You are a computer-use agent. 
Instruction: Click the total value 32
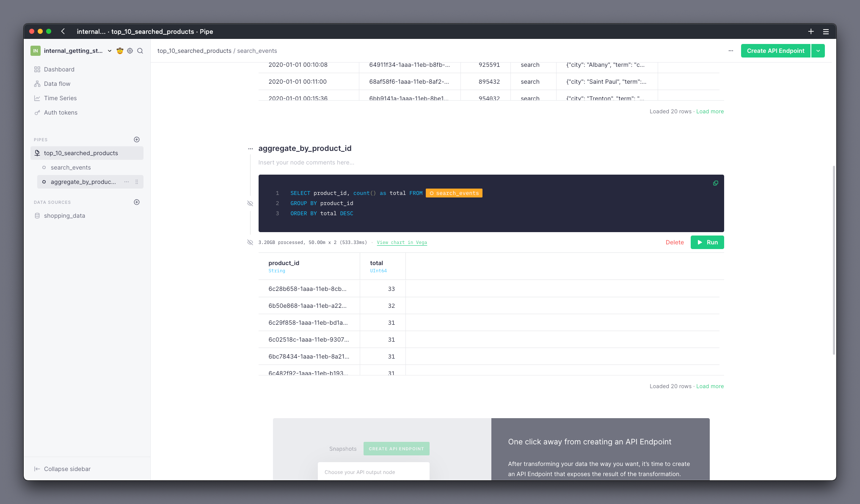click(x=391, y=306)
